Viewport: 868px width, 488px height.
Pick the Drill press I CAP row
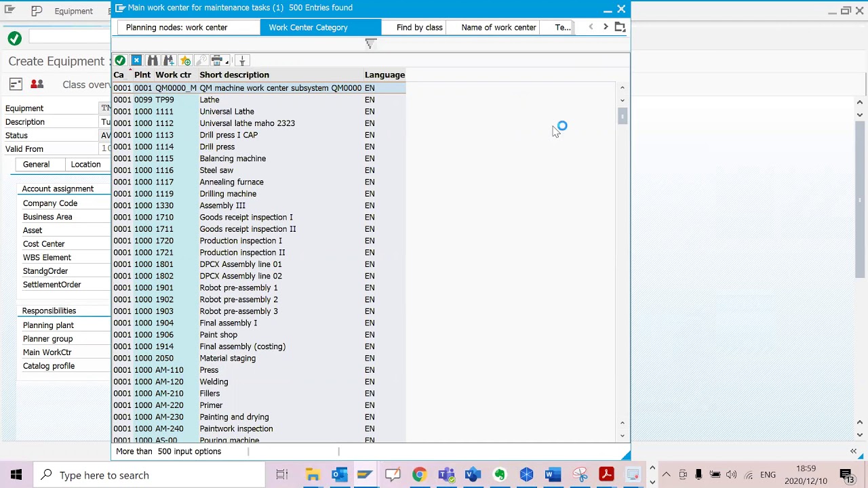point(259,135)
